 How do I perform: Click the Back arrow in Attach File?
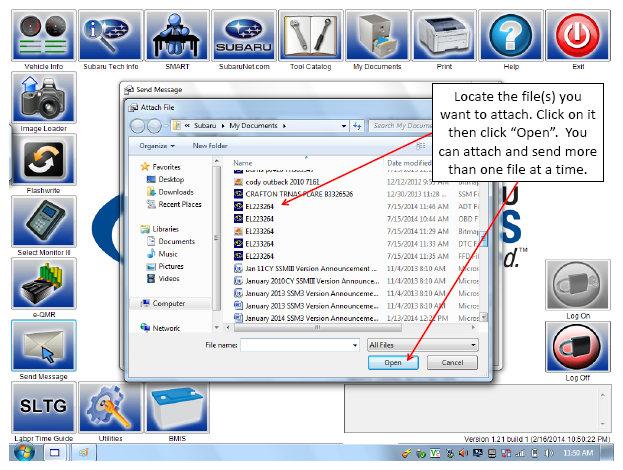[137, 126]
